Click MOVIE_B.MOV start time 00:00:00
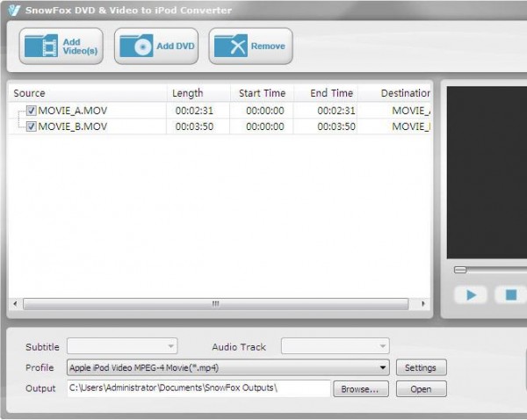Image resolution: width=527 pixels, height=420 pixels. [265, 127]
